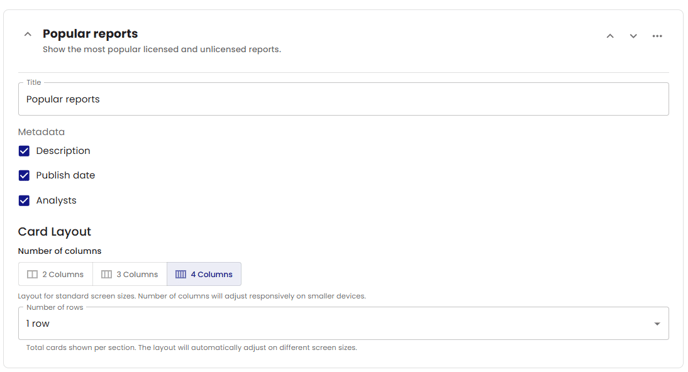The width and height of the screenshot is (688, 372).
Task: Move section down with the down arrow
Action: pos(633,36)
